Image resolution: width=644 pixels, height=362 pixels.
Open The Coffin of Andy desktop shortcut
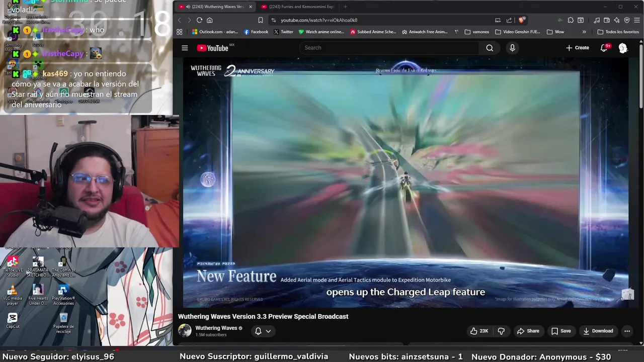(63, 267)
